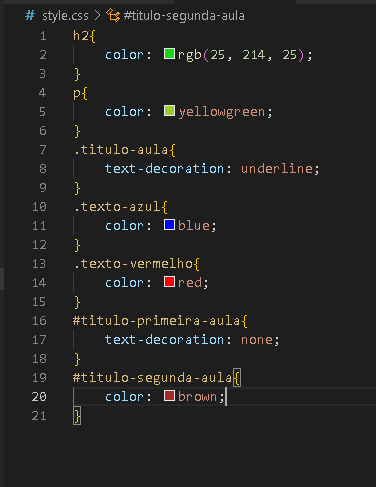Click the selector symbol icon in breadcrumb
The width and height of the screenshot is (376, 487).
pos(113,15)
